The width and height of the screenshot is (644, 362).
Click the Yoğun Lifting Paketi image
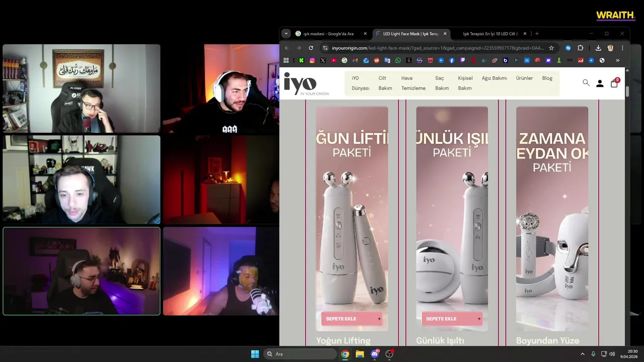pyautogui.click(x=352, y=218)
